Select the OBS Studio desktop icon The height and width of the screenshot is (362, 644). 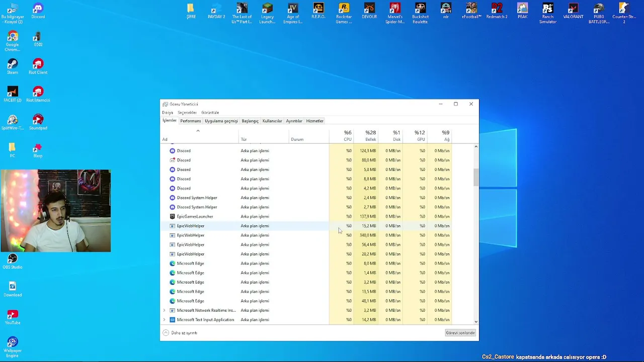[x=13, y=261]
